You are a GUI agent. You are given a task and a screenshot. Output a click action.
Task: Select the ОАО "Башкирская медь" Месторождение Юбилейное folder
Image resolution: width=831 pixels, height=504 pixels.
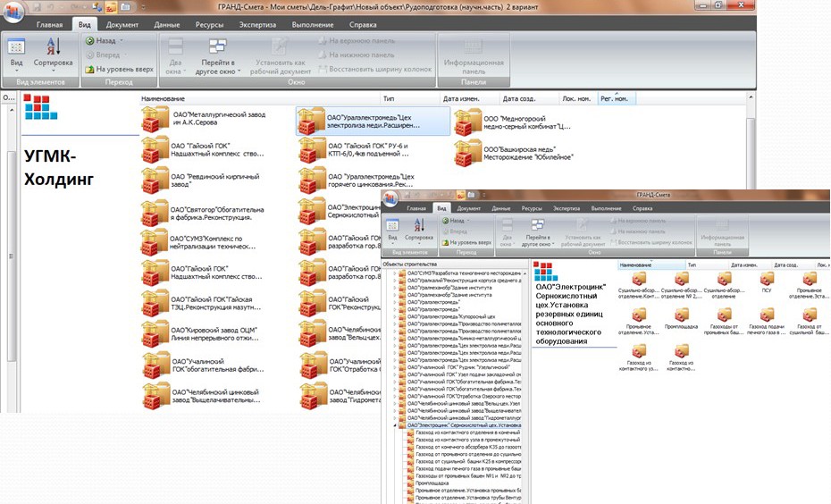point(467,153)
